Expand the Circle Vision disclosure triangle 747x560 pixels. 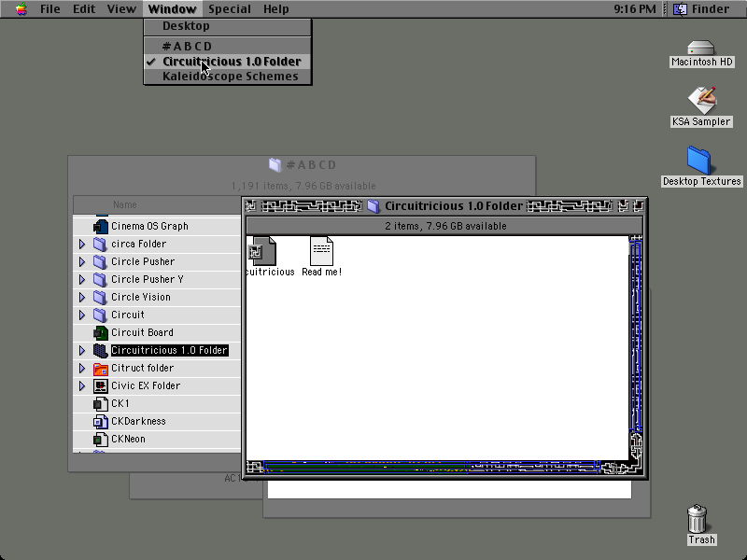point(82,297)
